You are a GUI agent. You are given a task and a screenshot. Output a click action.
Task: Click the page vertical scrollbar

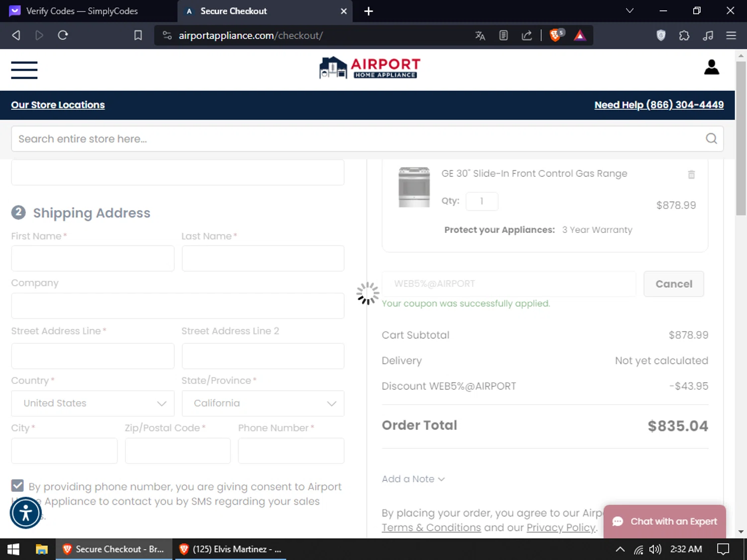pyautogui.click(x=741, y=138)
